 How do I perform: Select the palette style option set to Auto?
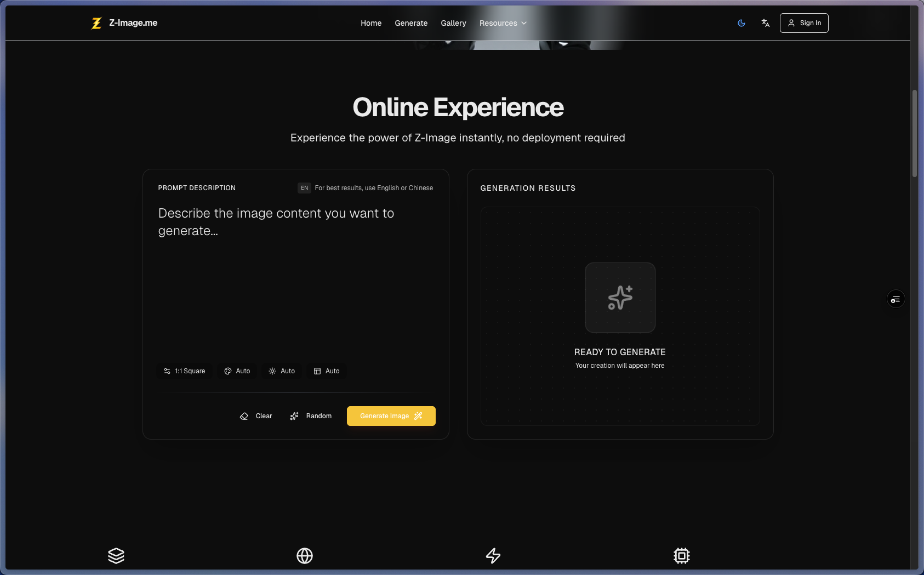(237, 371)
